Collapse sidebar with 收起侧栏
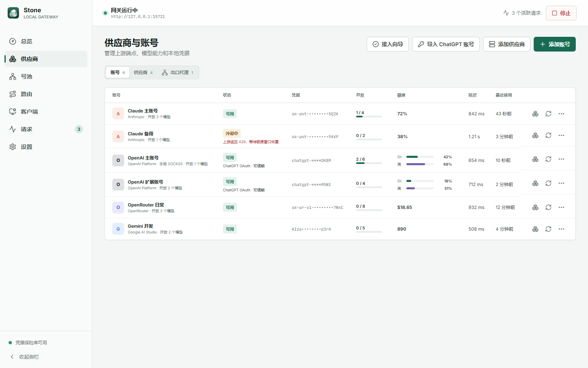Image resolution: width=588 pixels, height=368 pixels. tap(24, 357)
